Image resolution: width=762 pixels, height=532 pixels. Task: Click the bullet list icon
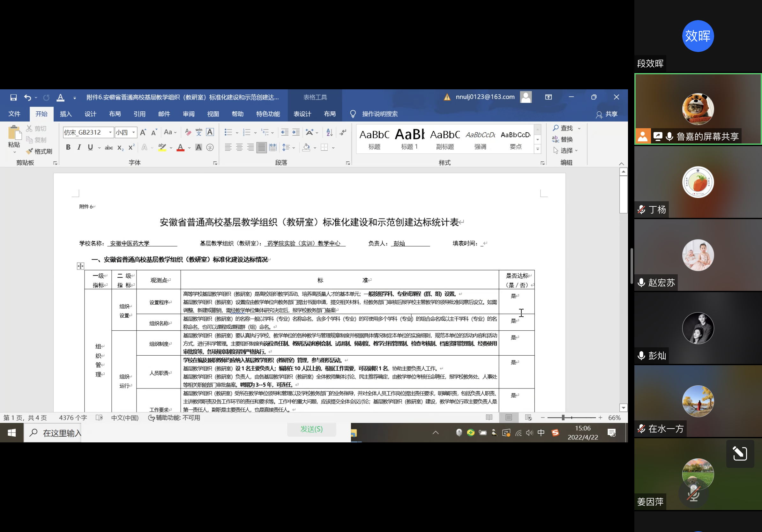point(228,132)
